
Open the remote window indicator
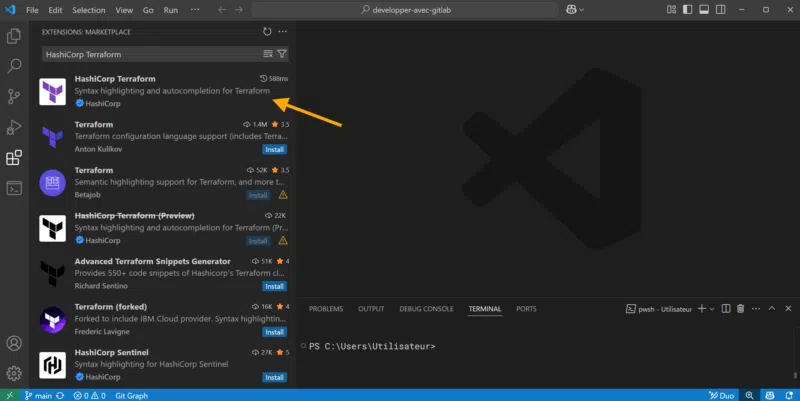coord(10,395)
